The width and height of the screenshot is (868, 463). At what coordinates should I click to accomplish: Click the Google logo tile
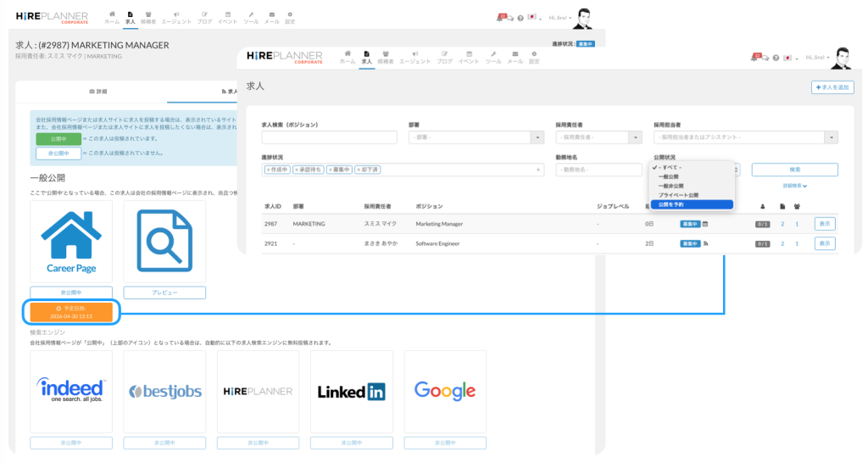pyautogui.click(x=444, y=391)
